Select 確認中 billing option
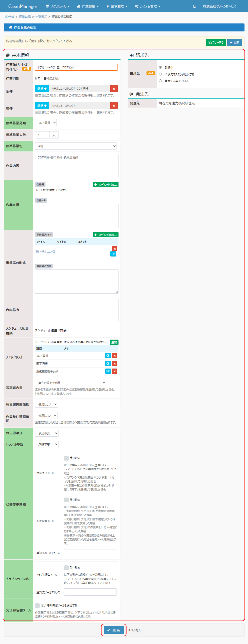Image resolution: width=248 pixels, height=644 pixels. (x=160, y=68)
